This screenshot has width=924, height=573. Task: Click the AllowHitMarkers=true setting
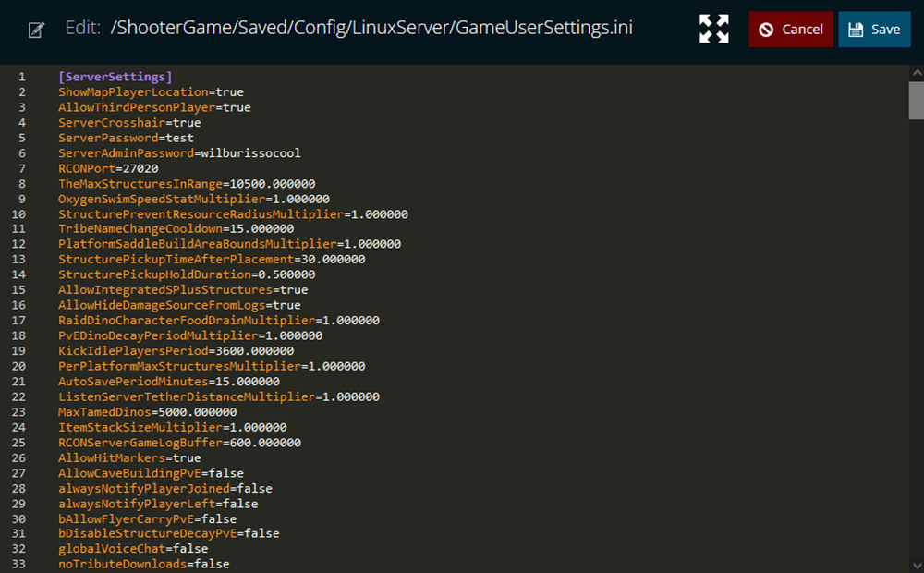point(129,458)
